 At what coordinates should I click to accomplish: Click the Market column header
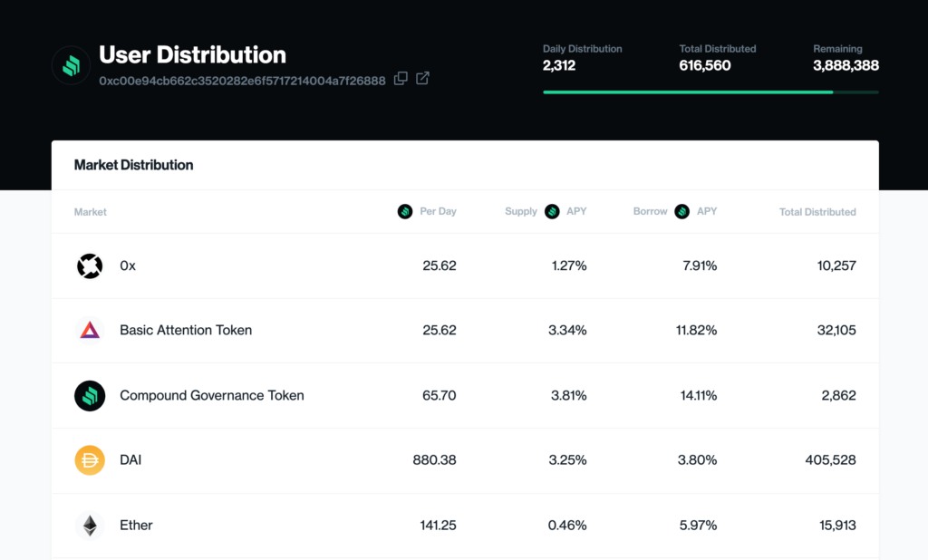[90, 212]
